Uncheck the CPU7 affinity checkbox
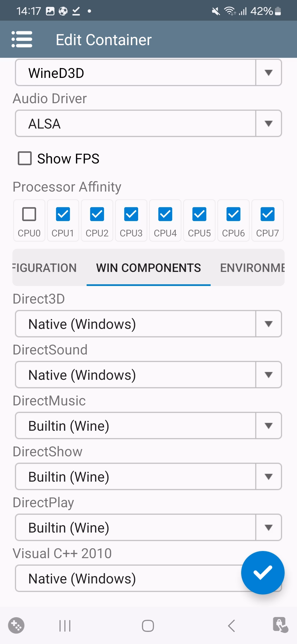Screen dimensions: 297x644 [268, 214]
